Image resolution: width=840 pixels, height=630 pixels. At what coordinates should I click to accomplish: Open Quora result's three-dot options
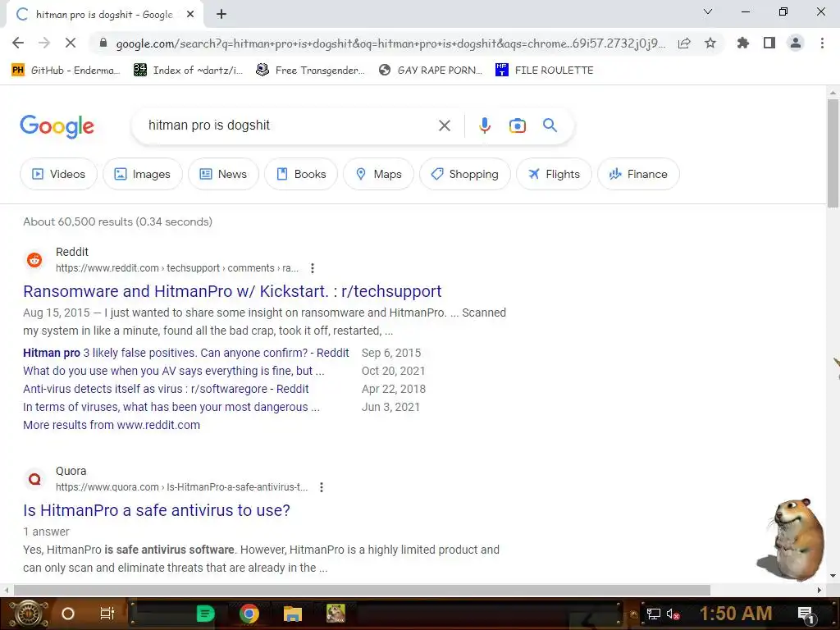[322, 487]
